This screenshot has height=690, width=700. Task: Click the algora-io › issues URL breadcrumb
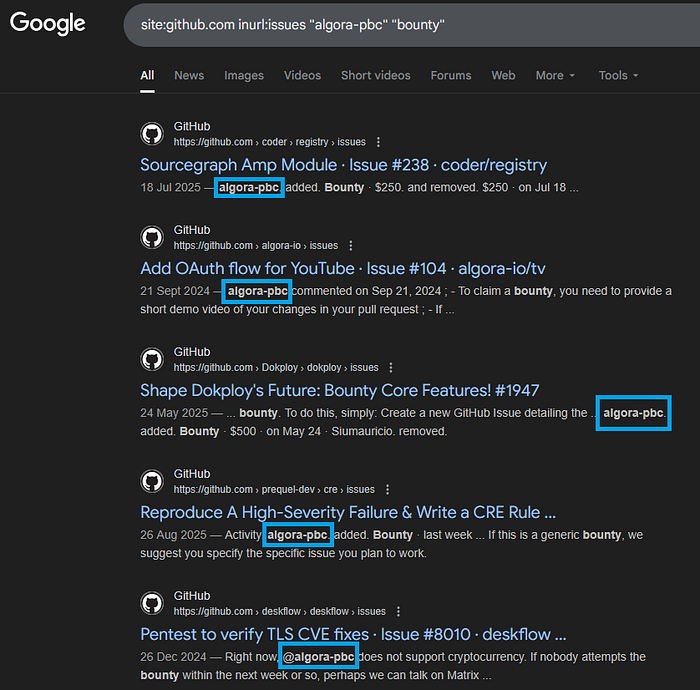255,245
